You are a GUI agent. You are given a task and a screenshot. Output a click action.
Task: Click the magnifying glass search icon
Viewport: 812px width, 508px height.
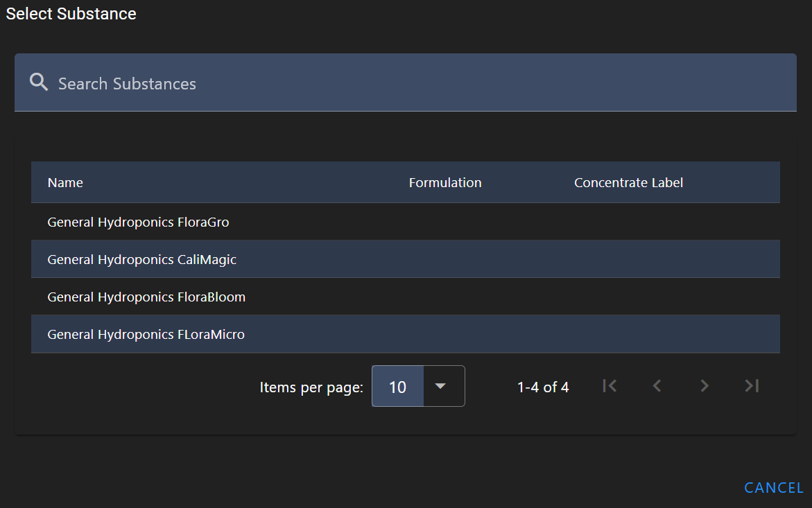[39, 83]
